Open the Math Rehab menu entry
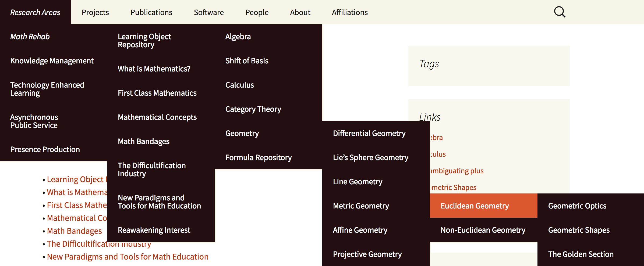The image size is (644, 266). pyautogui.click(x=30, y=37)
